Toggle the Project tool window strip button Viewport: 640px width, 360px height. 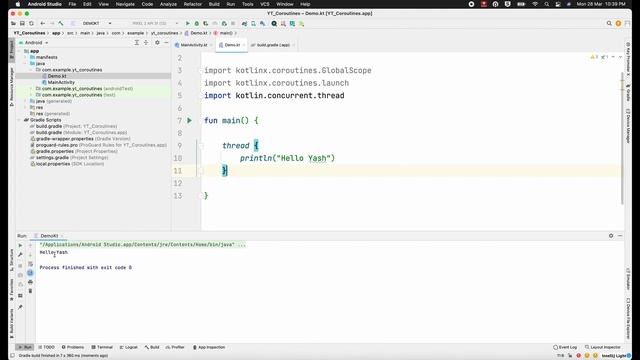(11, 49)
